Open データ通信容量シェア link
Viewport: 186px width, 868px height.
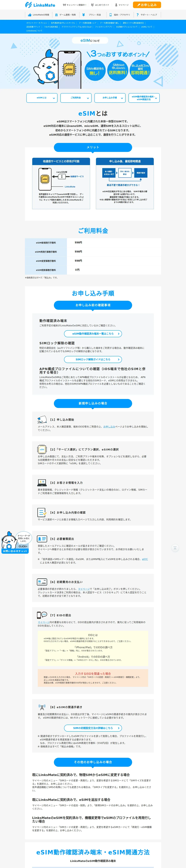88,23
